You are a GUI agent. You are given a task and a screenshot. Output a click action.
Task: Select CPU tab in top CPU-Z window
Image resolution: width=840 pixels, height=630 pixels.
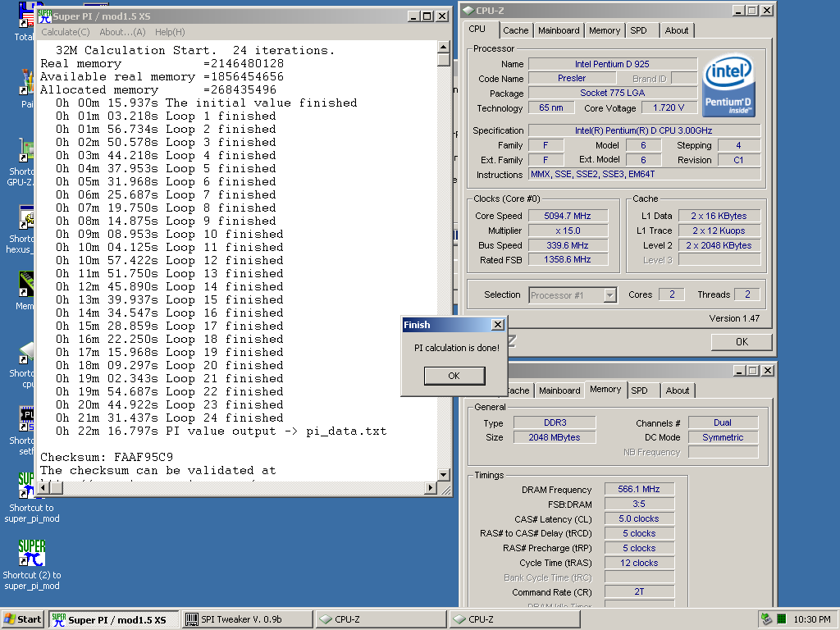[477, 29]
